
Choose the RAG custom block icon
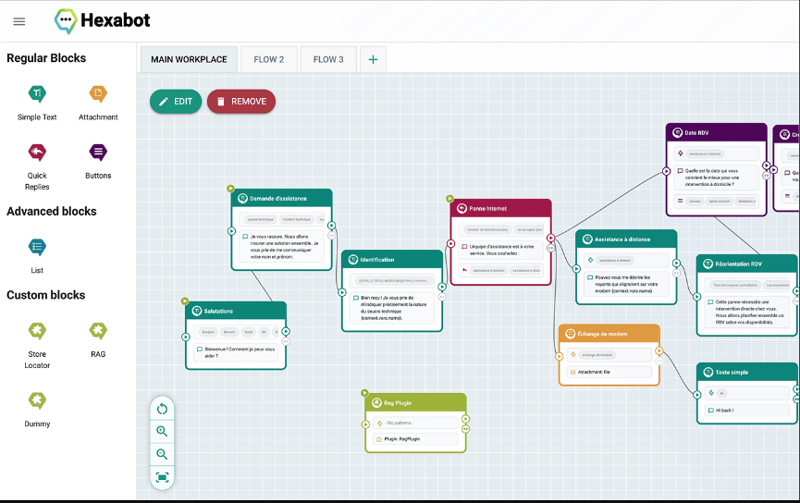[98, 331]
